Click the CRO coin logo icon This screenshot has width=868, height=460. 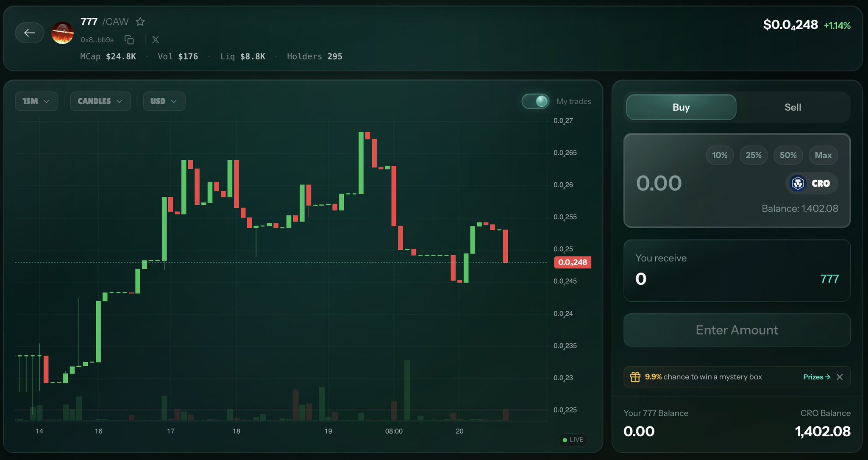point(798,184)
